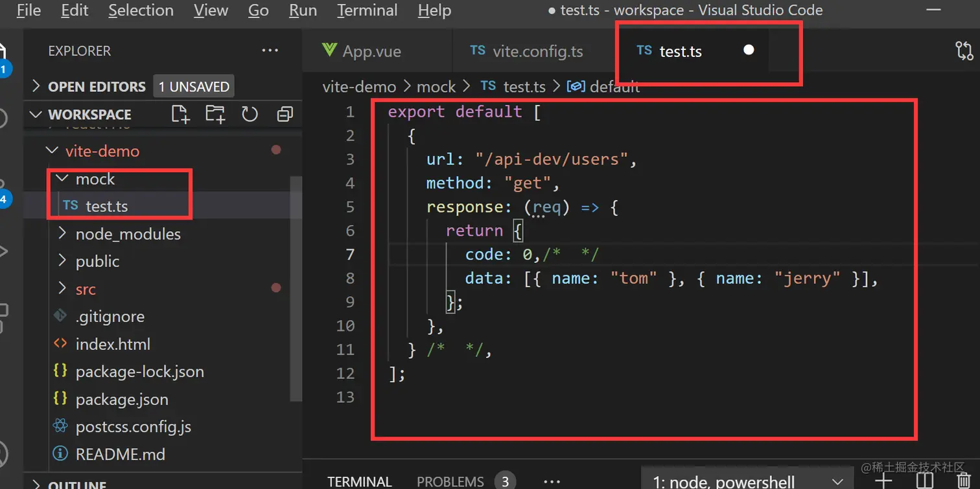Open .gitignore from the explorer

(110, 317)
